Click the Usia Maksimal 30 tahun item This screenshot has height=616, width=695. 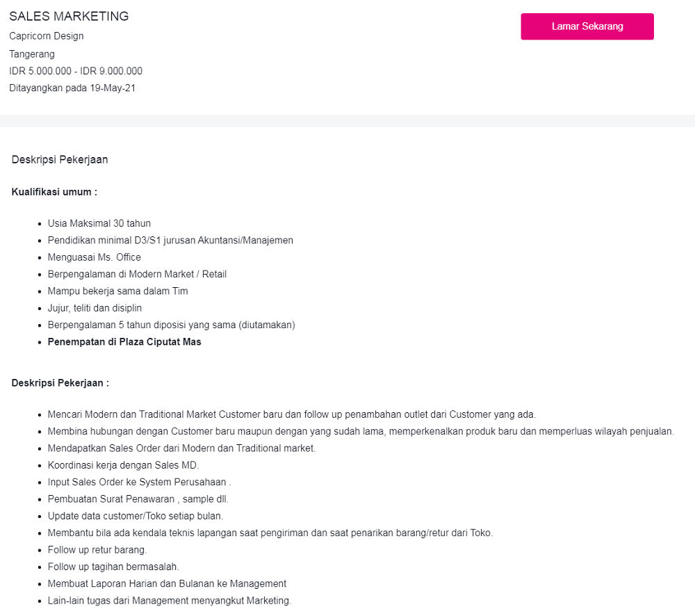click(99, 223)
